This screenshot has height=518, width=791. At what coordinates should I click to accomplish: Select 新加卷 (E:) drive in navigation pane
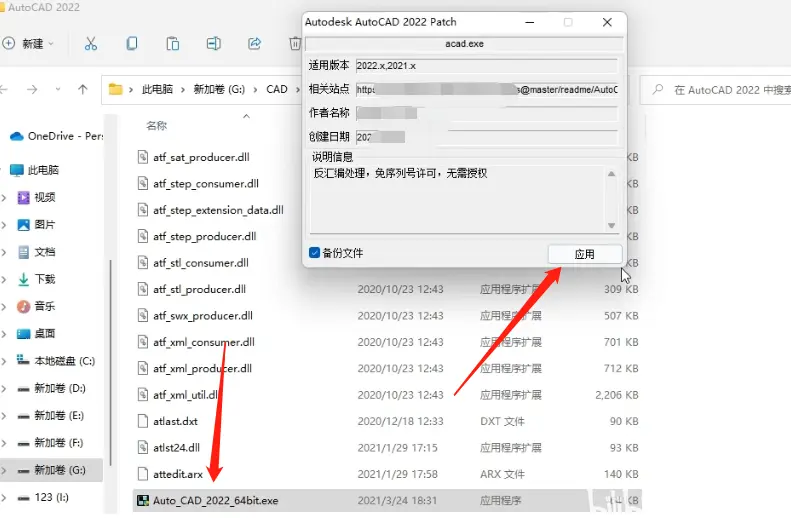[x=50, y=416]
